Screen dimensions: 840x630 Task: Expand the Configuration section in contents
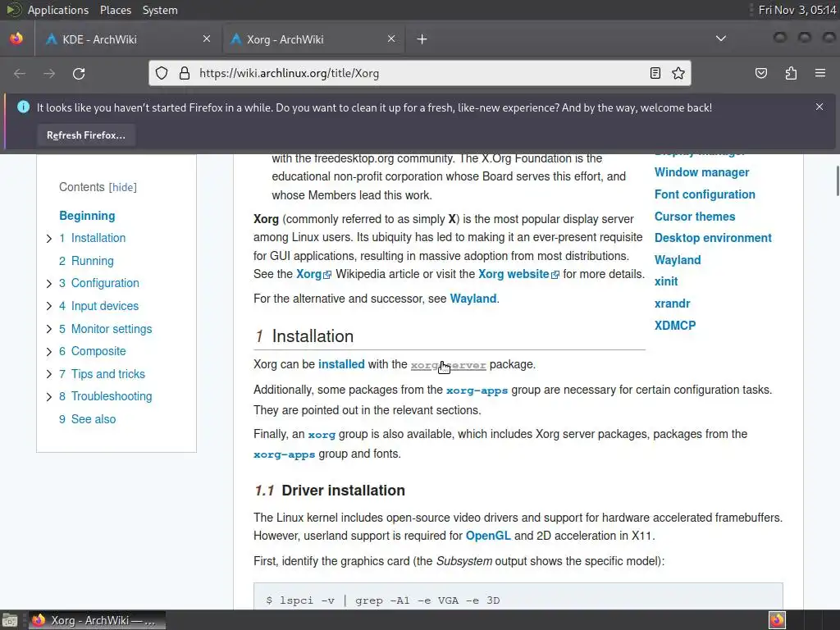48,283
